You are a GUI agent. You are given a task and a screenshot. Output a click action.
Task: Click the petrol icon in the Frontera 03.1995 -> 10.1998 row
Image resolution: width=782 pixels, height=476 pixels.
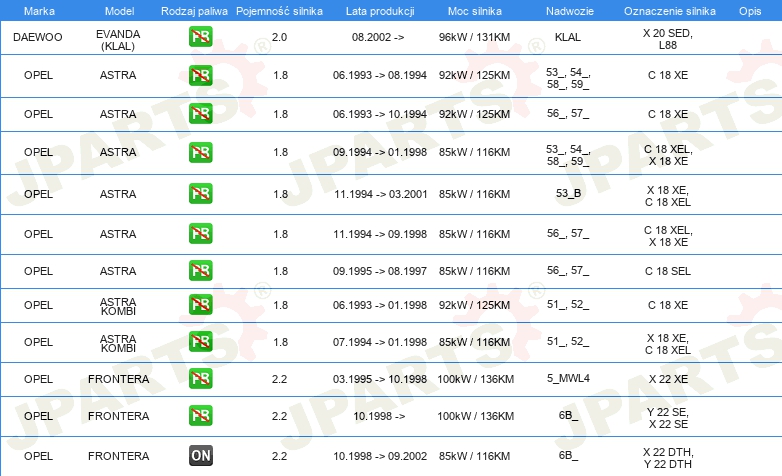[200, 379]
